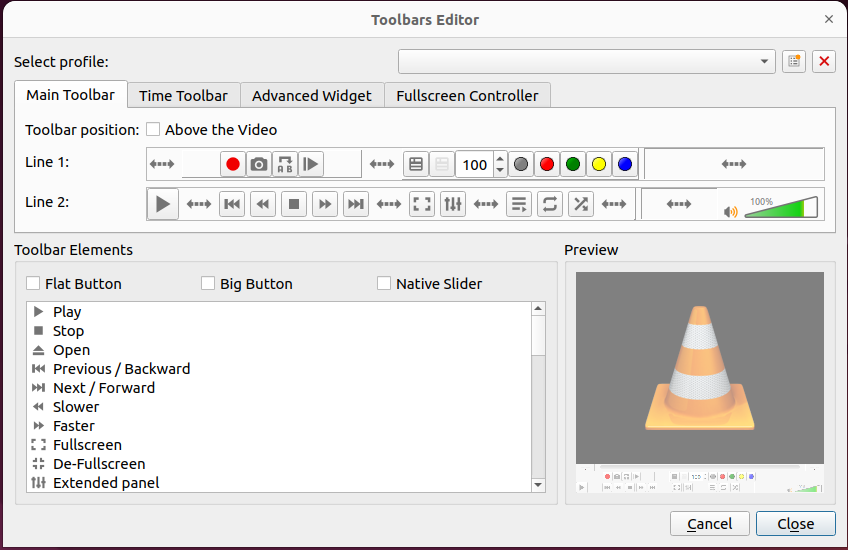The height and width of the screenshot is (550, 848).
Task: Click the Fullscreen icon in Line 2
Action: [x=422, y=204]
